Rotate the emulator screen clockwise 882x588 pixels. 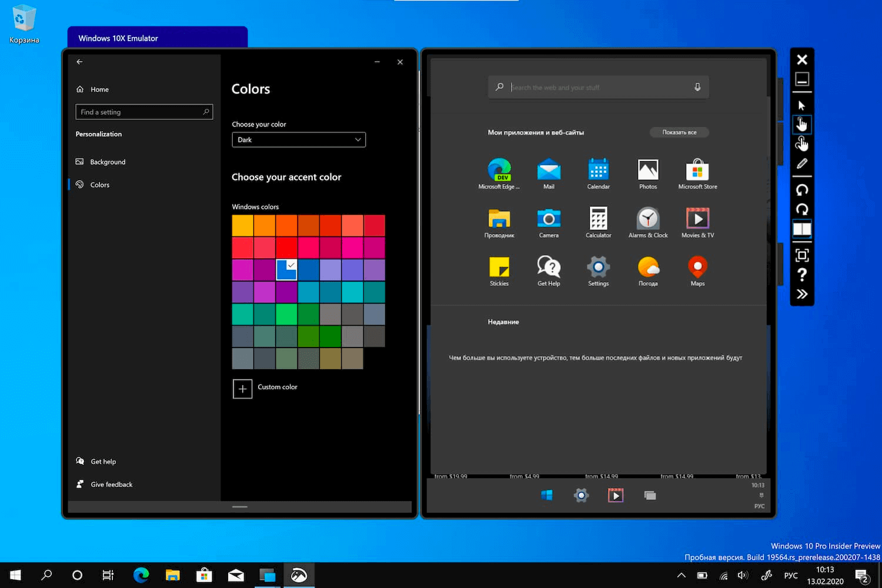point(802,209)
